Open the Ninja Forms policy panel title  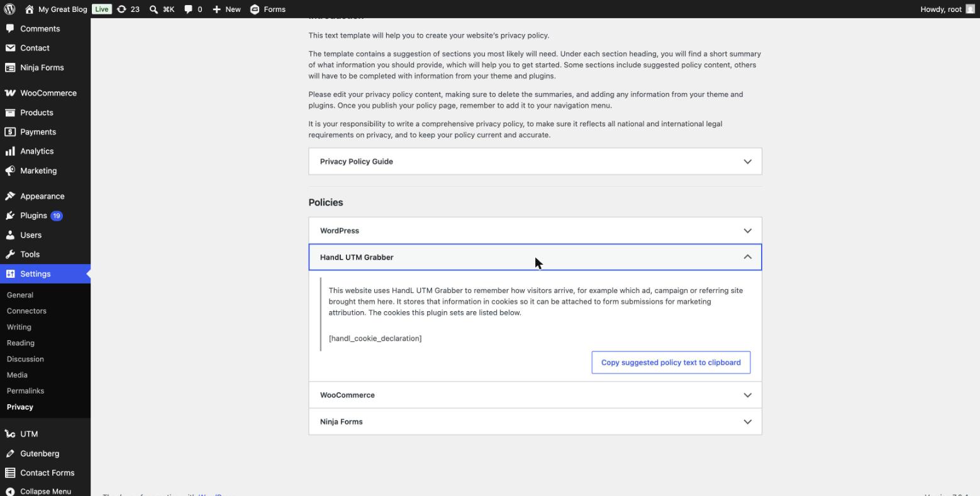point(341,422)
